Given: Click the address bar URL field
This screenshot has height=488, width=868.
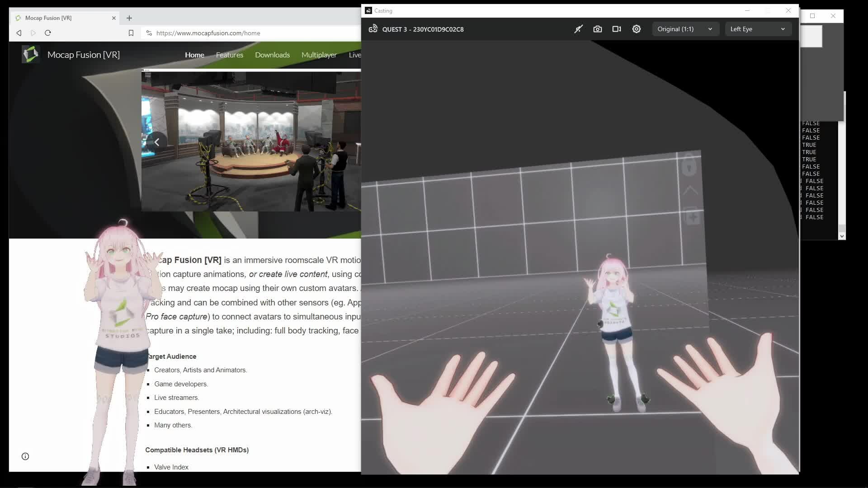Looking at the screenshot, I should coord(253,33).
